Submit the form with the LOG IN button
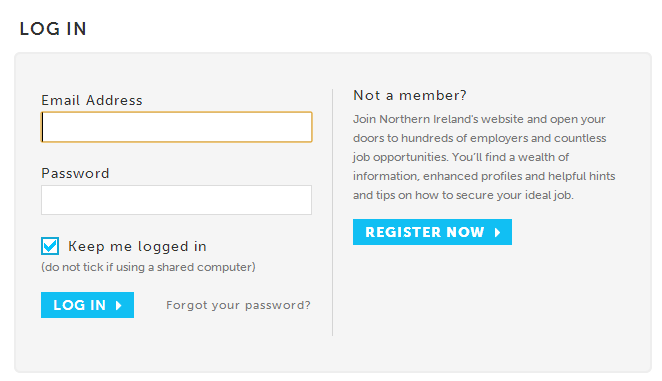This screenshot has height=381, width=662. [87, 305]
